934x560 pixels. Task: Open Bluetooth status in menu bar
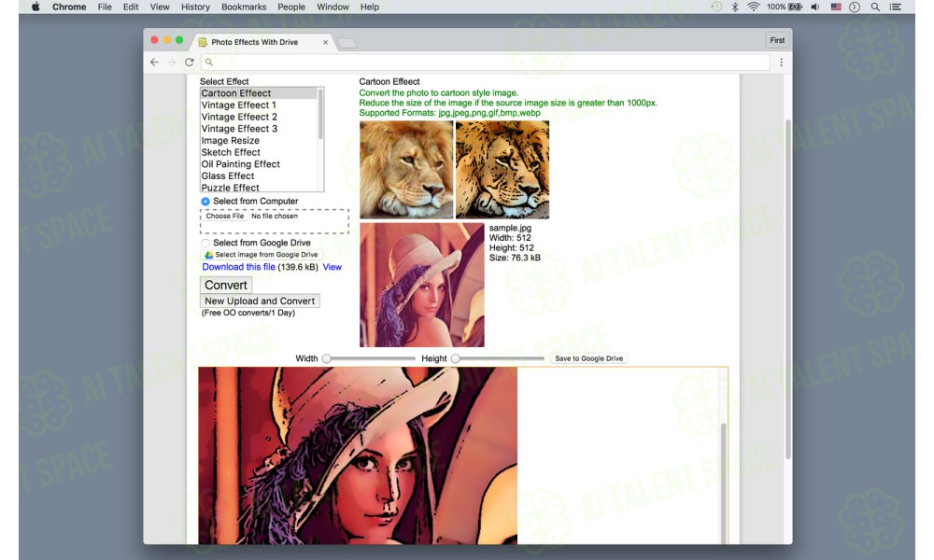[x=735, y=7]
